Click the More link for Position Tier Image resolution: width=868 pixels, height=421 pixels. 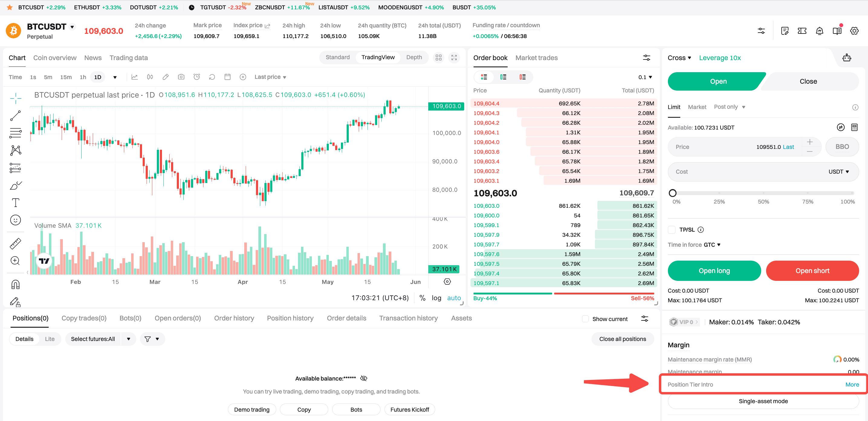pyautogui.click(x=852, y=384)
